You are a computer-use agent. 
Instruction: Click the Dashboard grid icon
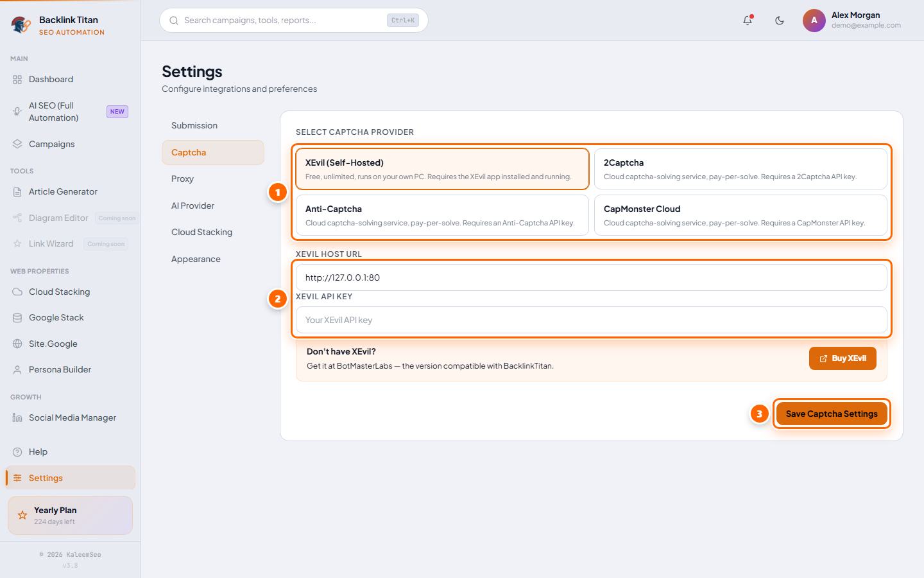point(17,80)
